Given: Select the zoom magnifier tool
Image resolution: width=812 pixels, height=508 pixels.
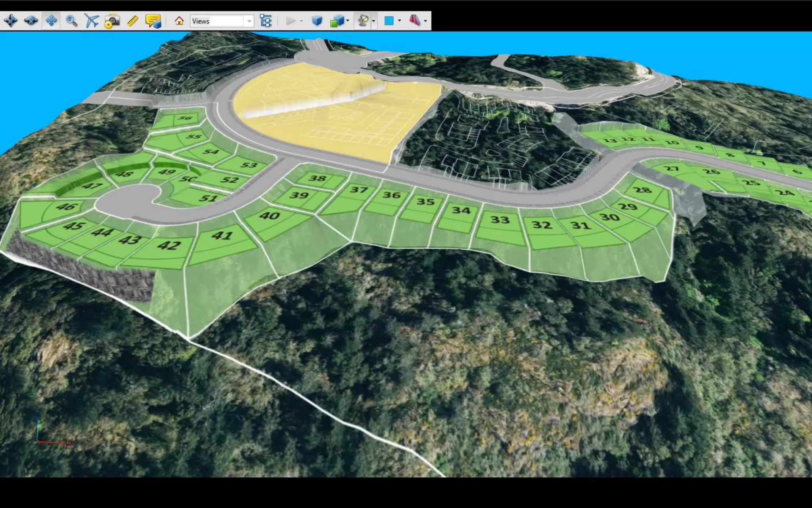Looking at the screenshot, I should click(x=71, y=21).
